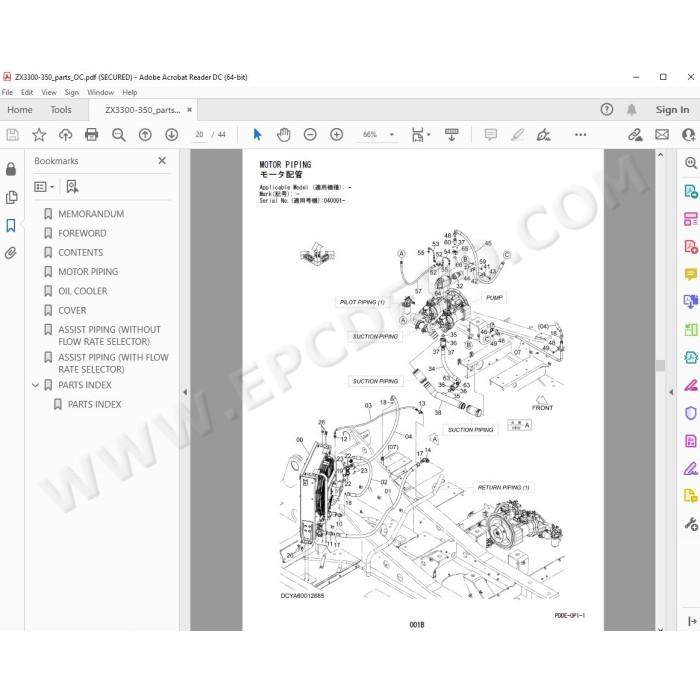Open more toolbar tools ellipsis
The width and height of the screenshot is (700, 700).
pyautogui.click(x=580, y=134)
